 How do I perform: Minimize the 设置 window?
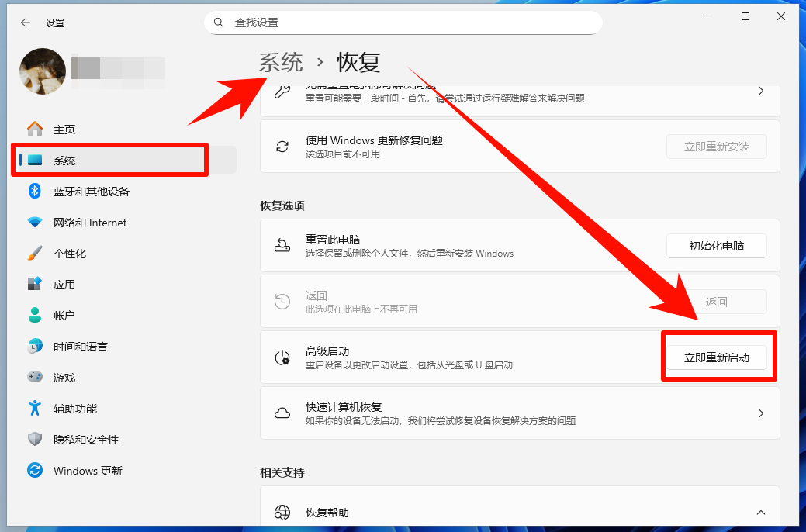710,16
